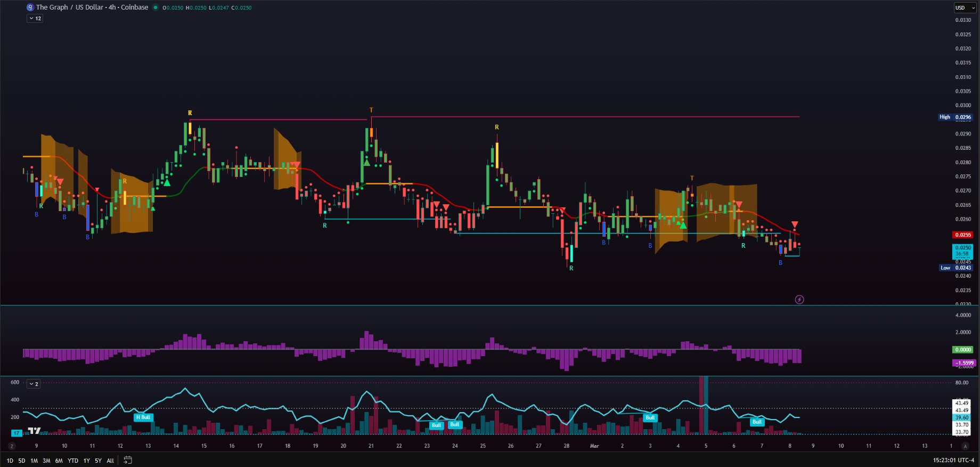Click the 80.00 oscillator scale value
This screenshot has width=980, height=467.
point(962,383)
